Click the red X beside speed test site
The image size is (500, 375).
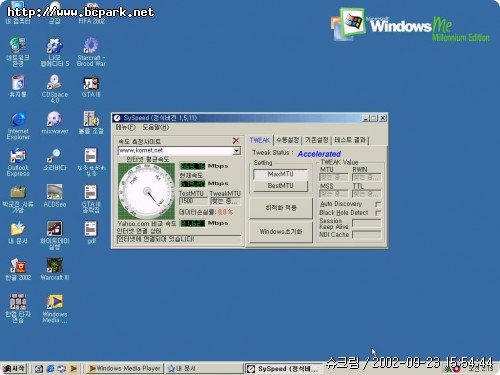pos(236,140)
